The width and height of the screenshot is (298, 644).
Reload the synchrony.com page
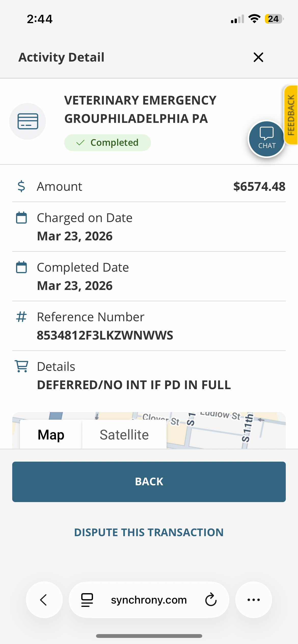click(211, 600)
